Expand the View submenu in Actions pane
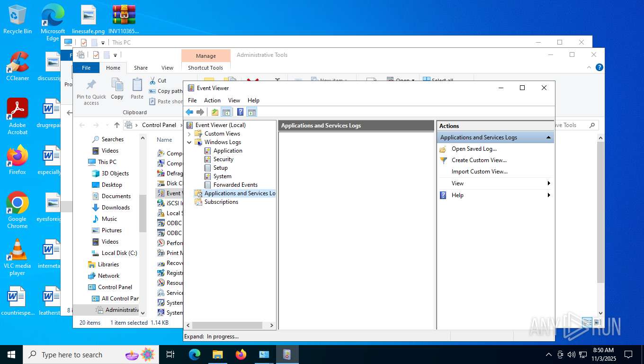Image resolution: width=644 pixels, height=364 pixels. pos(495,183)
